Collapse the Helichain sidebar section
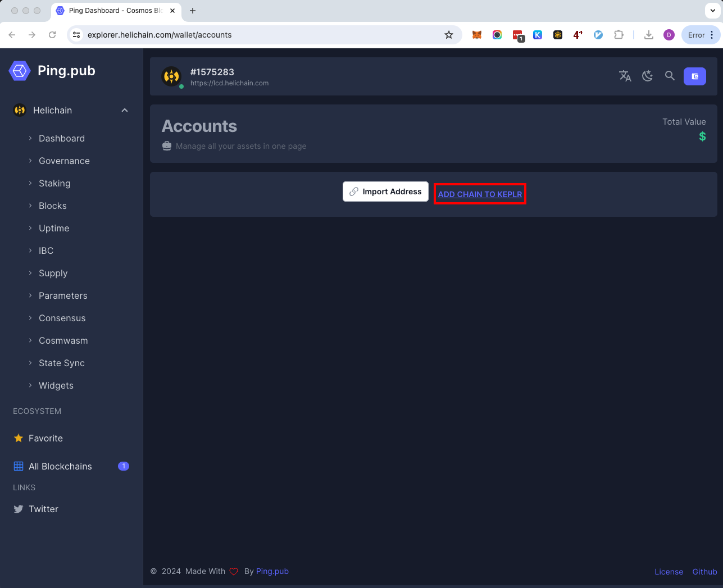 (125, 111)
